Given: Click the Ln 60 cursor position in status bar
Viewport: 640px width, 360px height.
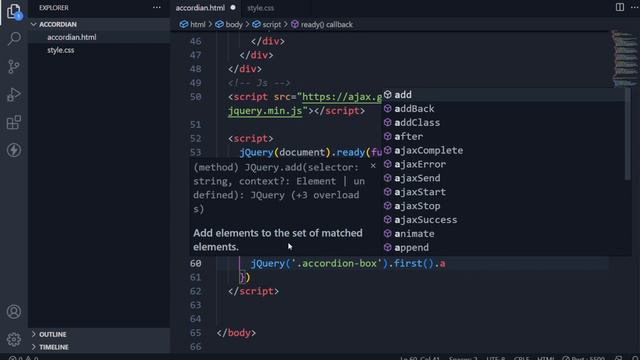Looking at the screenshot, I should (420, 358).
